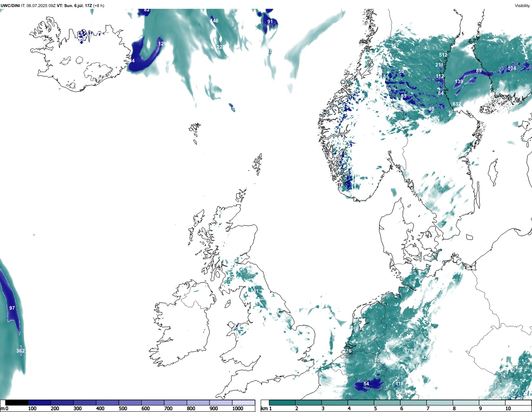The width and height of the screenshot is (532, 412).
Task: Click the '1000' metre legend label
Action: [238, 409]
